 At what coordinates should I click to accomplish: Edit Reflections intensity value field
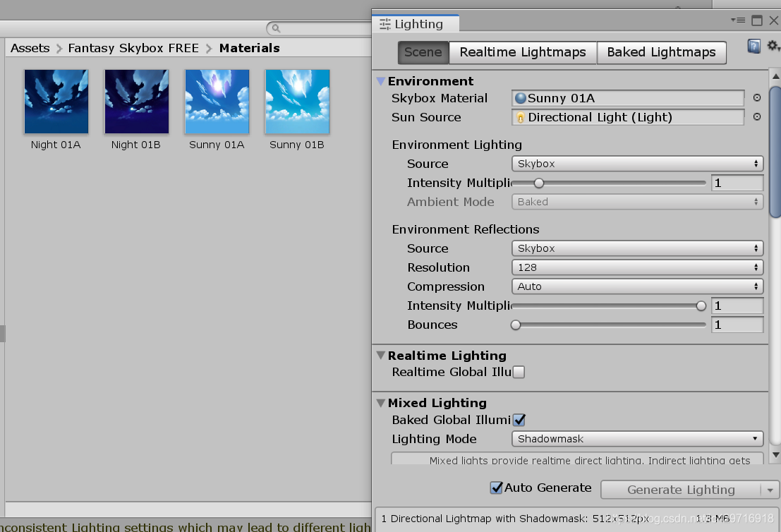click(737, 306)
